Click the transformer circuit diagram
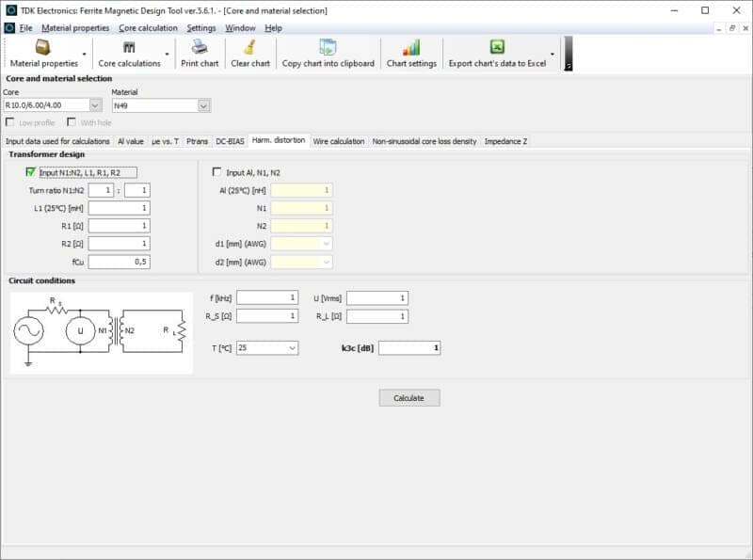 (102, 333)
